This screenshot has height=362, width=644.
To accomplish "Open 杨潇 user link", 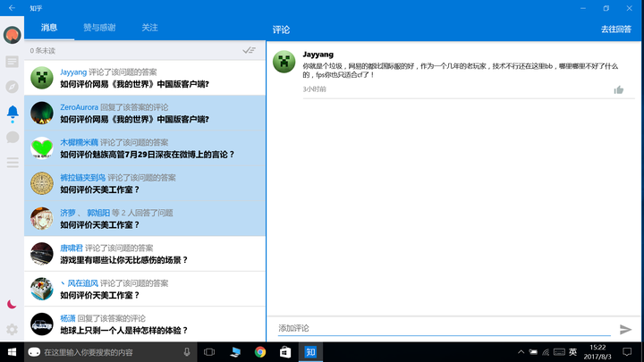I will coord(68,318).
